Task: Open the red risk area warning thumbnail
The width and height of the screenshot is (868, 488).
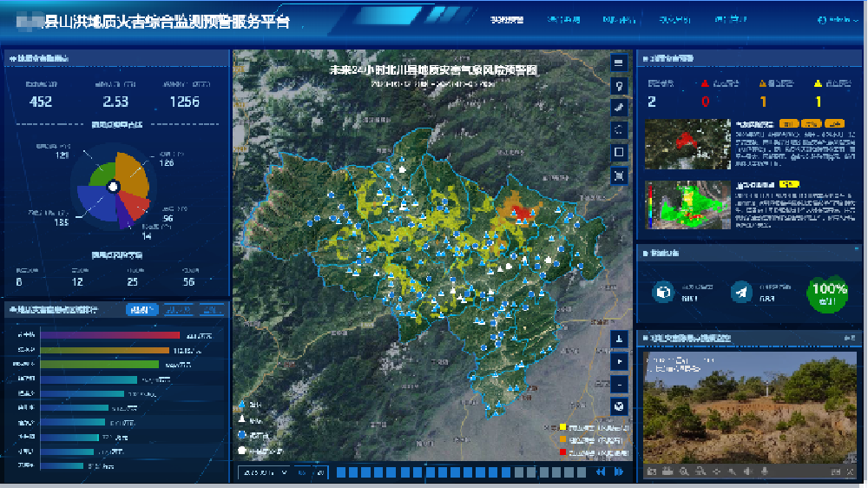Action: (x=687, y=143)
